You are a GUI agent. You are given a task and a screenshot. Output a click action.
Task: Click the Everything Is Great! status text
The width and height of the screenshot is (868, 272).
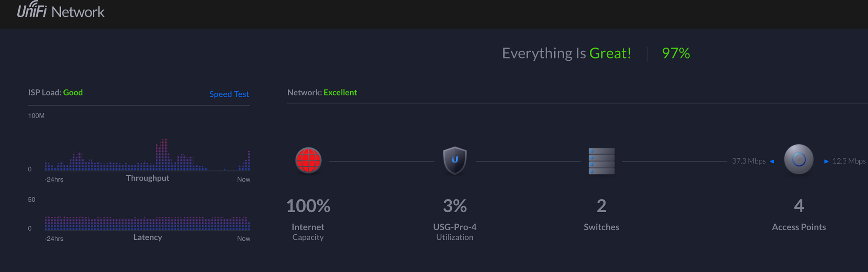coord(566,53)
